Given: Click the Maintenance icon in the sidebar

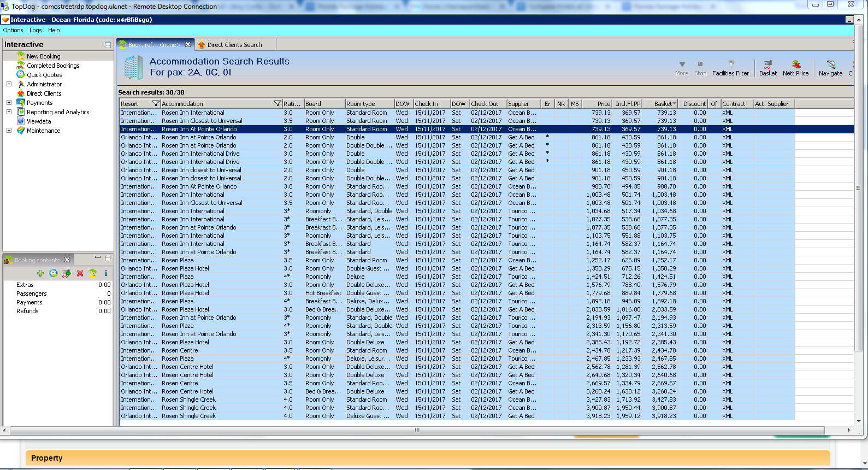Looking at the screenshot, I should (21, 130).
